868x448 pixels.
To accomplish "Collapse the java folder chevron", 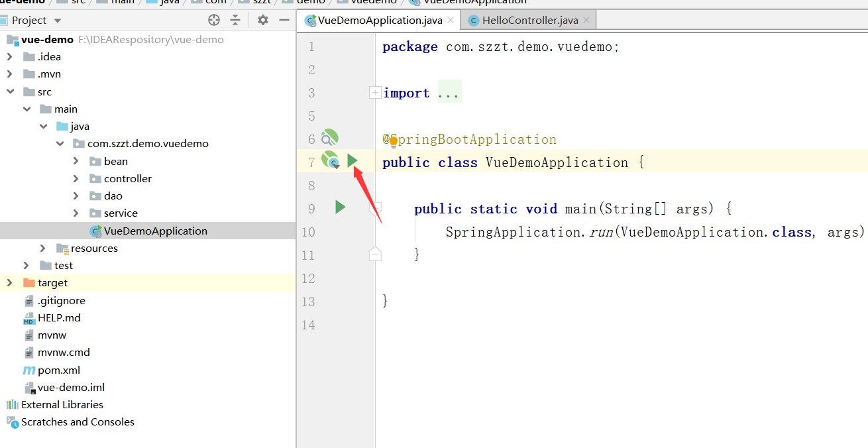I will (x=43, y=127).
